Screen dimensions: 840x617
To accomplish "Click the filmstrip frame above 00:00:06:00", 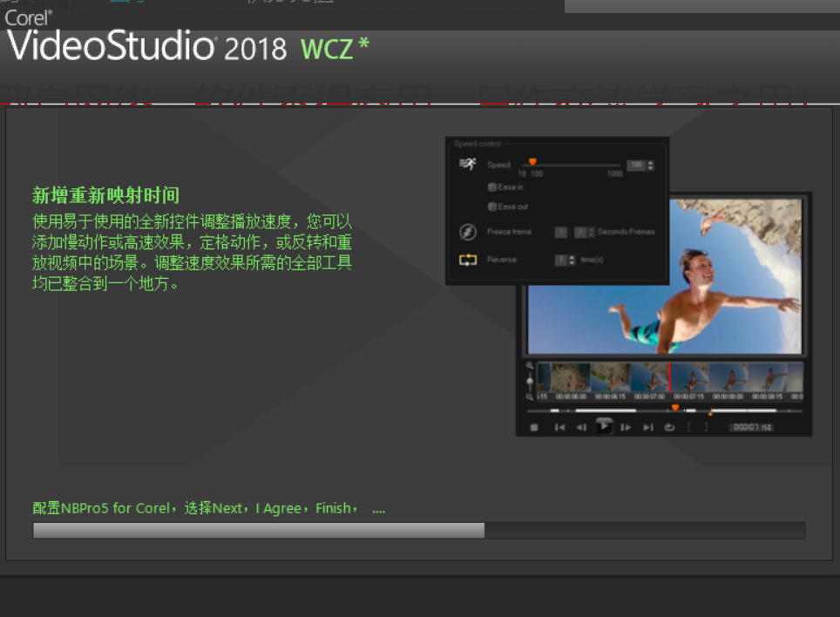I will coord(571,377).
